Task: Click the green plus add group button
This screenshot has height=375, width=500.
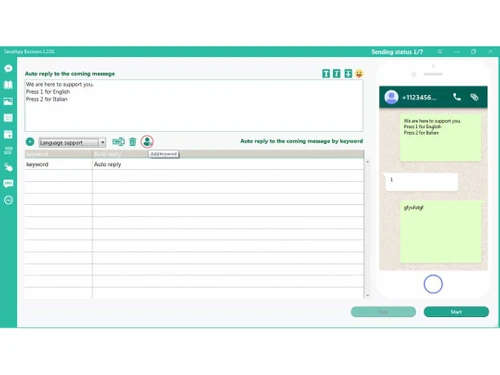Action: pyautogui.click(x=30, y=142)
